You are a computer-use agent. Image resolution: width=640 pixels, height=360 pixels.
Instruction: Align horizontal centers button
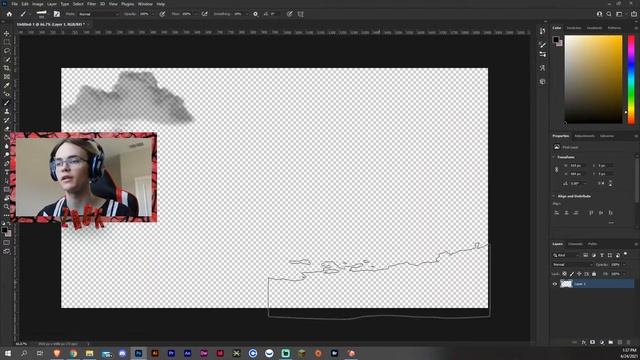(x=566, y=213)
